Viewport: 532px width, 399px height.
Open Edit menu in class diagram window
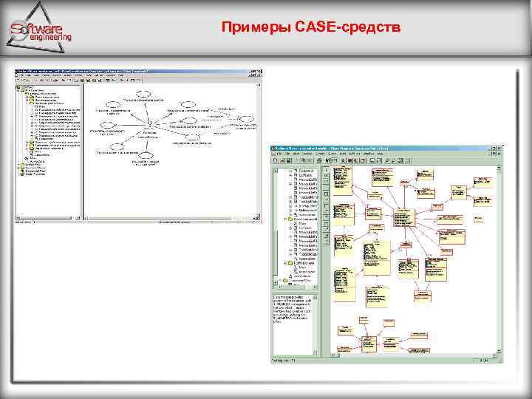pyautogui.click(x=287, y=154)
